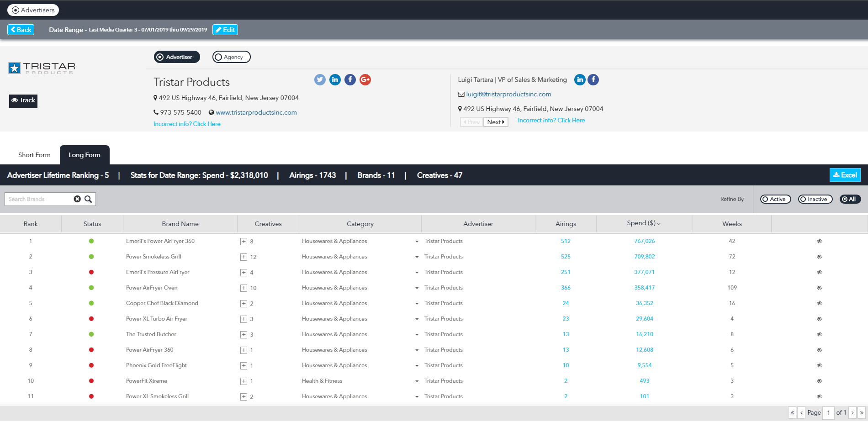Edit the date range
The image size is (868, 422).
(225, 30)
